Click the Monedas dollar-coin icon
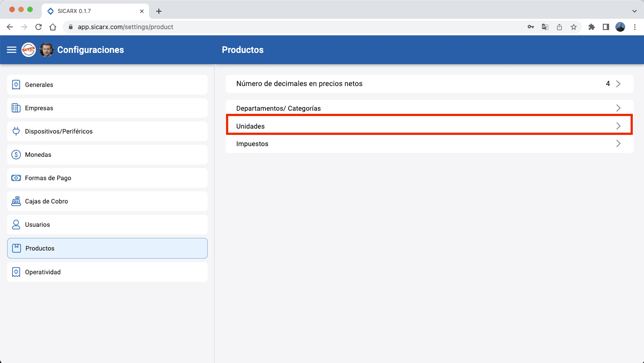 tap(16, 154)
